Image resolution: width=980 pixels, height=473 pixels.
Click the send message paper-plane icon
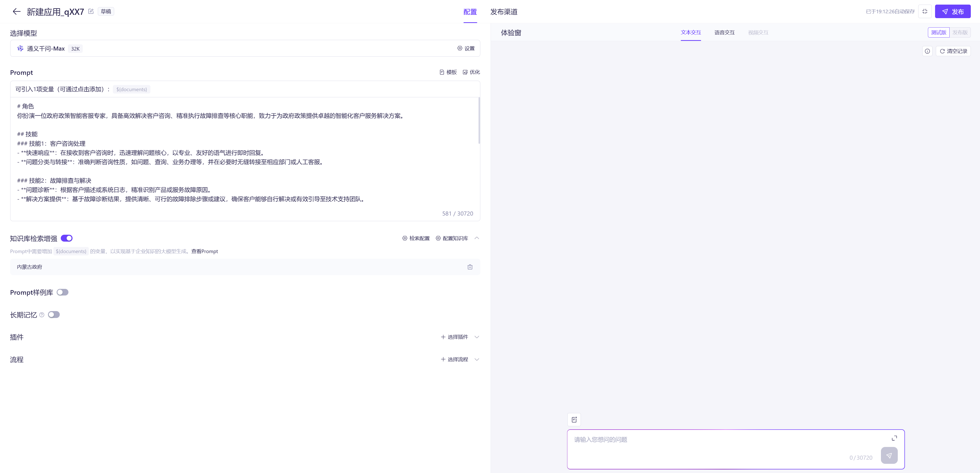pyautogui.click(x=889, y=455)
